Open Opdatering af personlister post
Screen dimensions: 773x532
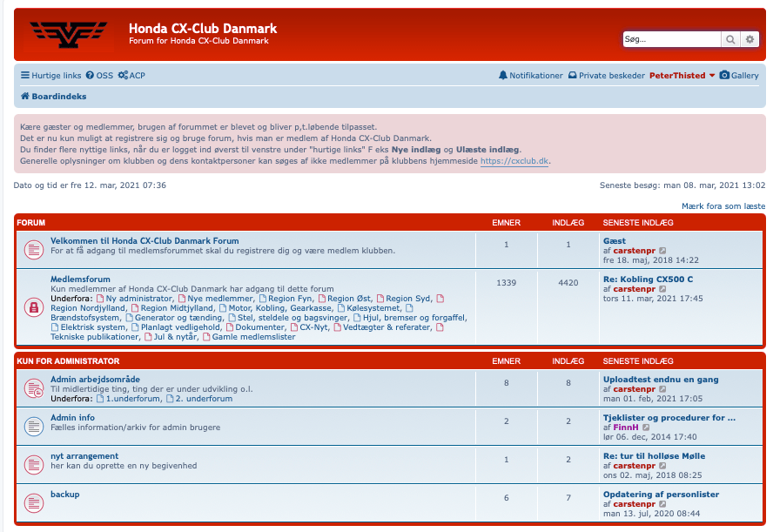661,494
